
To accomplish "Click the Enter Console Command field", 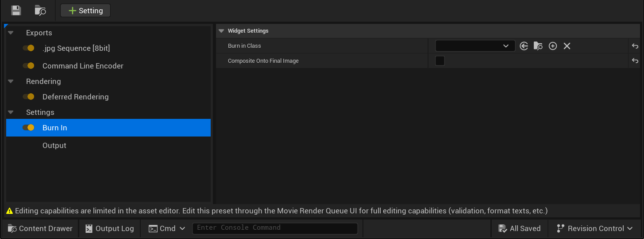I will 275,228.
